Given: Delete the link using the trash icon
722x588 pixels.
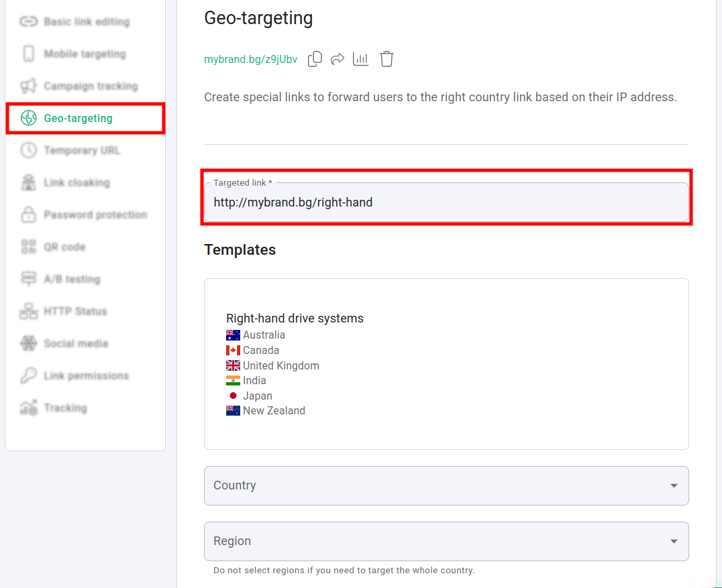Looking at the screenshot, I should (386, 59).
